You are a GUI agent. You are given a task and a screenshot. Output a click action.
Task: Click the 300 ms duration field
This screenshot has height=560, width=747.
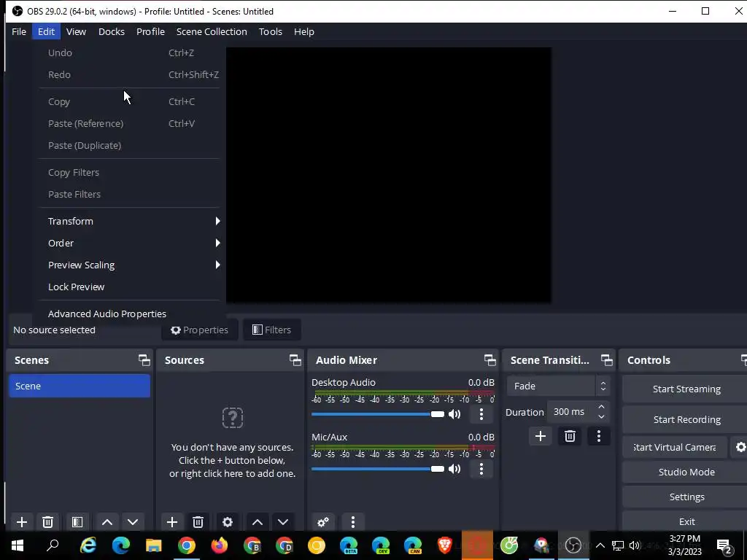pyautogui.click(x=570, y=411)
